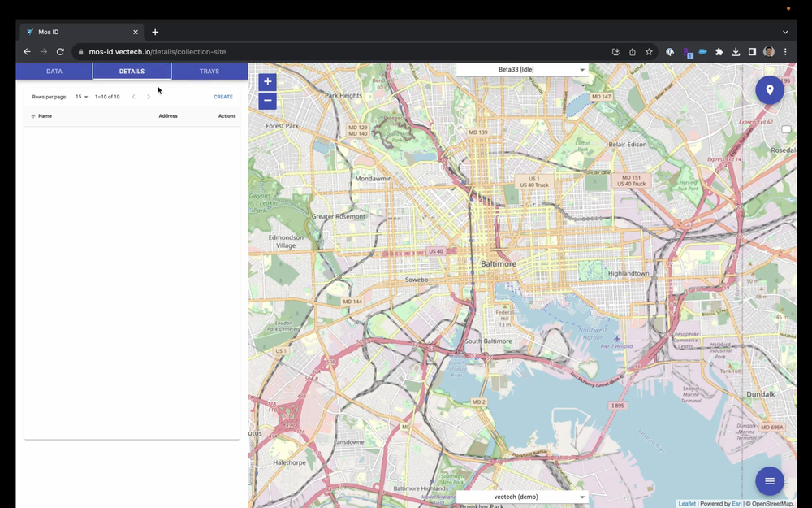Click the Mondawmin map label
This screenshot has height=508, width=812.
pyautogui.click(x=374, y=178)
